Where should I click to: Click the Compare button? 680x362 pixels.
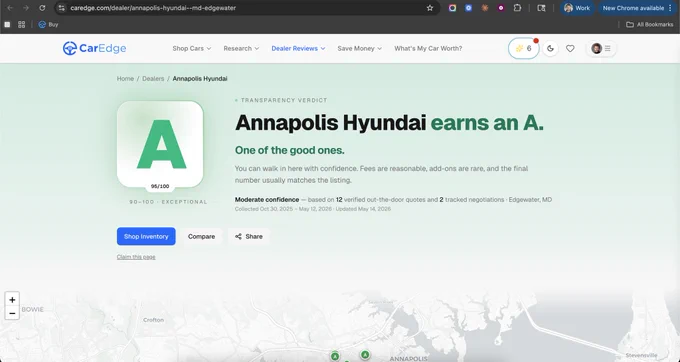tap(201, 236)
